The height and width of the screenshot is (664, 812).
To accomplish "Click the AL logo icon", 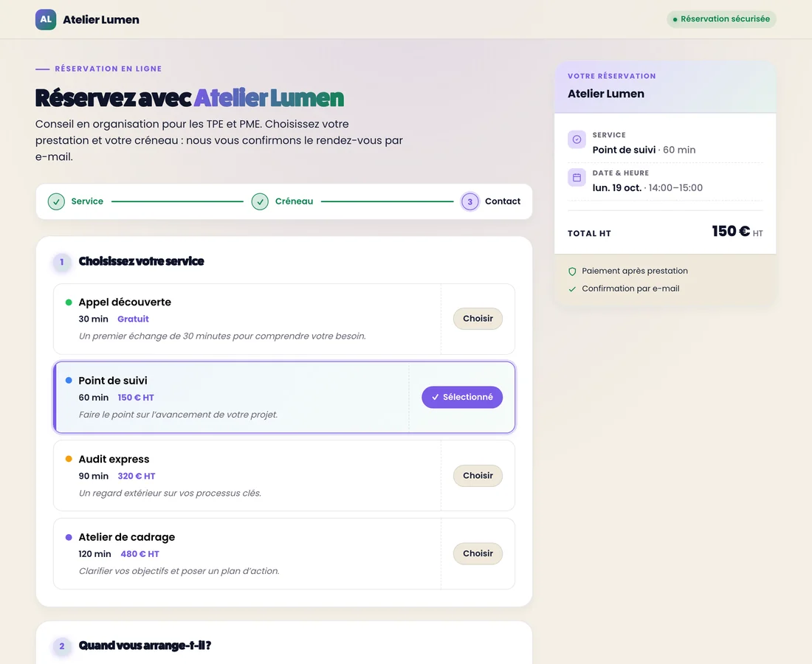I will (46, 20).
